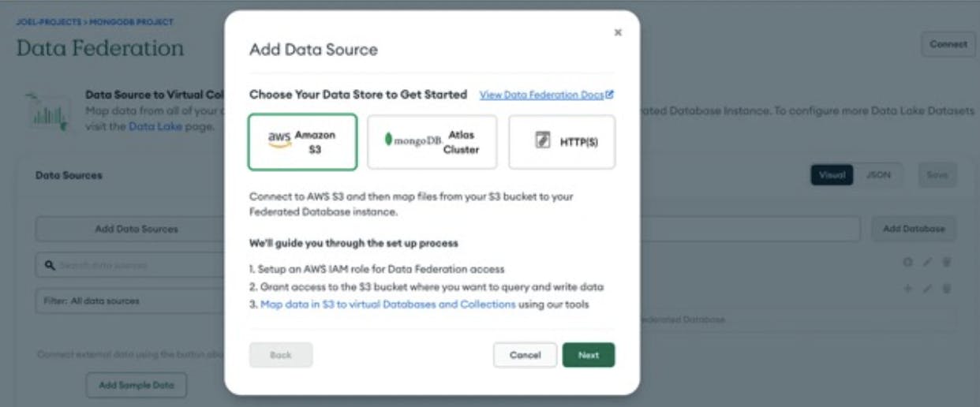Click the top trash delete icon
Screen dimensions: 980x407
(947, 262)
